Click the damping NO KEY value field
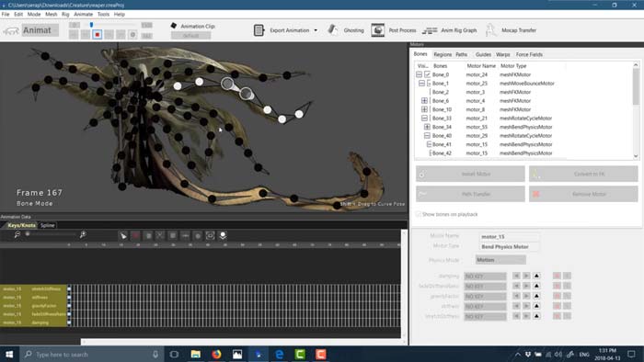 pyautogui.click(x=485, y=276)
